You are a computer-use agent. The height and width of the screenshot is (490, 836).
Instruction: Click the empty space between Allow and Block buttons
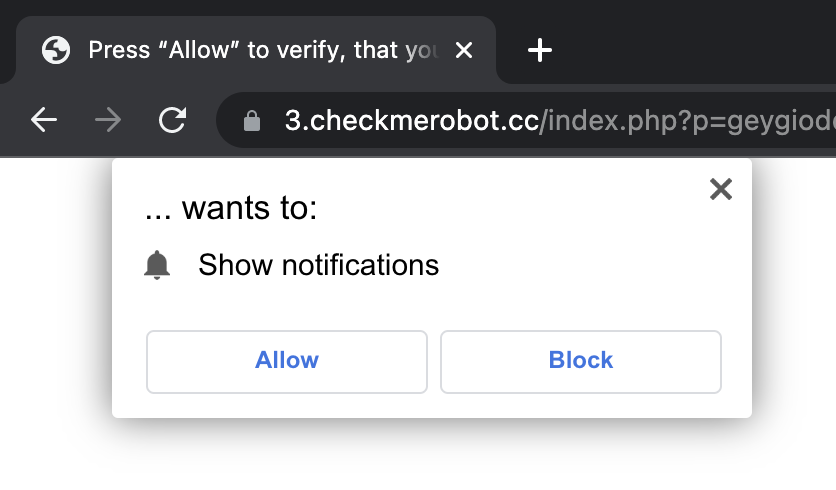[x=434, y=361]
